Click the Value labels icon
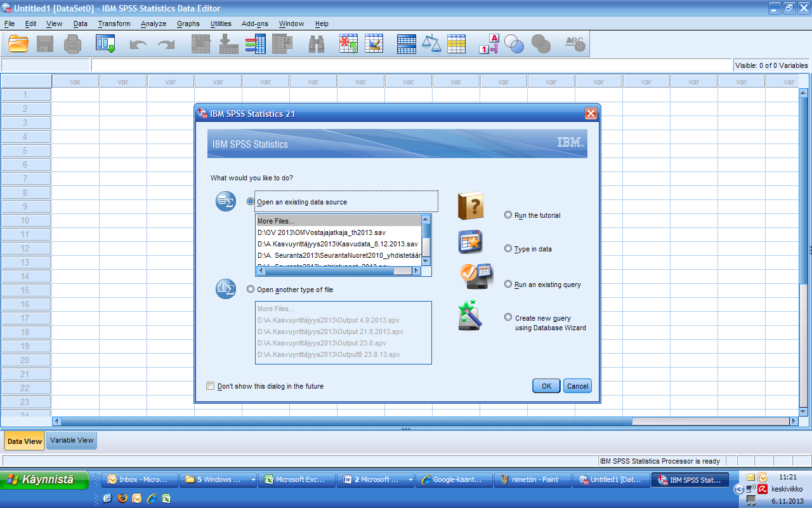 [488, 44]
